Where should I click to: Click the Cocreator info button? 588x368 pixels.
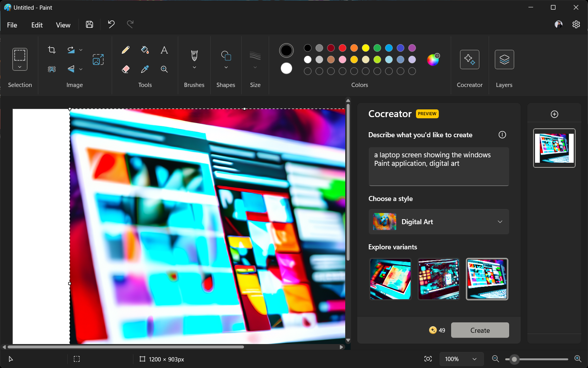[x=502, y=135]
